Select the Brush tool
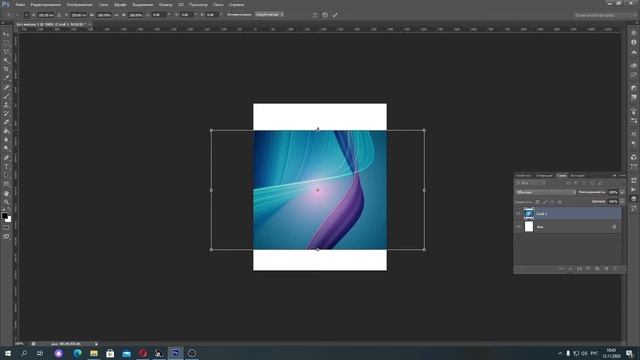 tap(6, 96)
